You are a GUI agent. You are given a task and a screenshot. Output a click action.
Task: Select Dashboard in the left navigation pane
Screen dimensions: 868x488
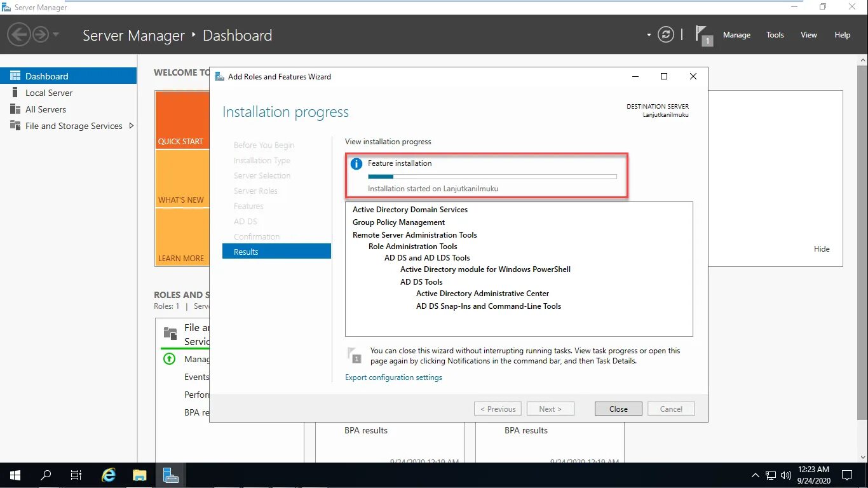[x=68, y=76]
